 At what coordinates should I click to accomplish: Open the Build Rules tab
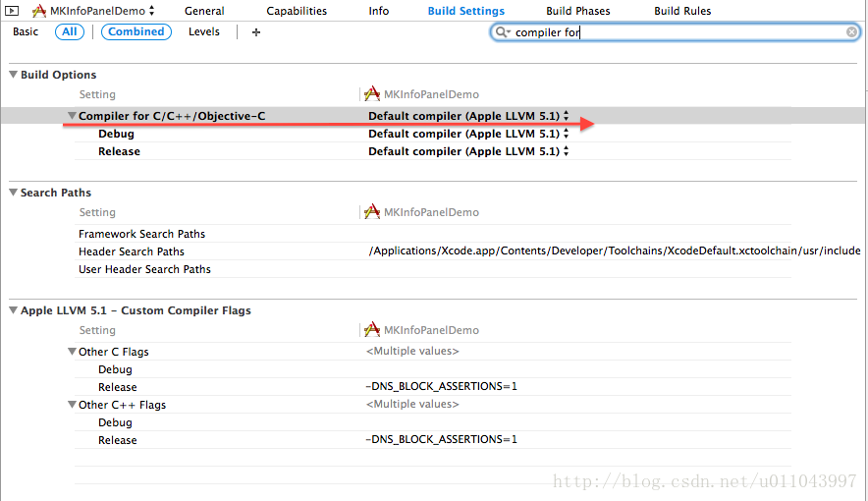pyautogui.click(x=682, y=11)
